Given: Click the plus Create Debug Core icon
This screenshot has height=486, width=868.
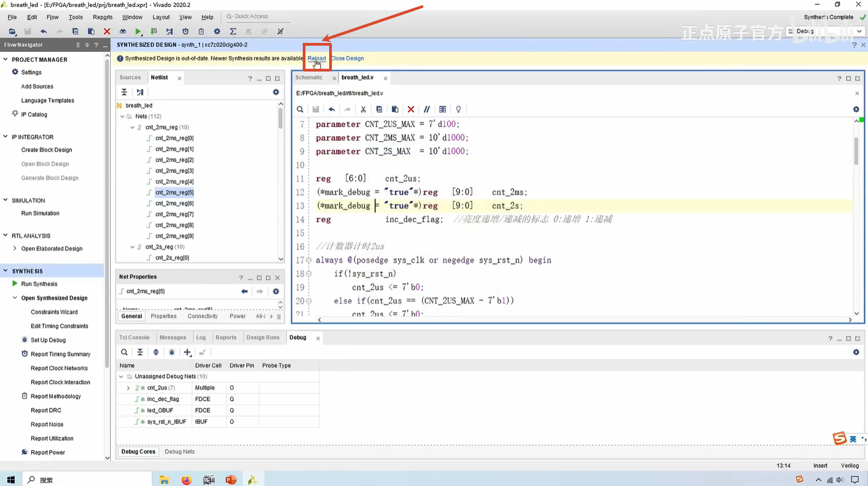Looking at the screenshot, I should (187, 352).
